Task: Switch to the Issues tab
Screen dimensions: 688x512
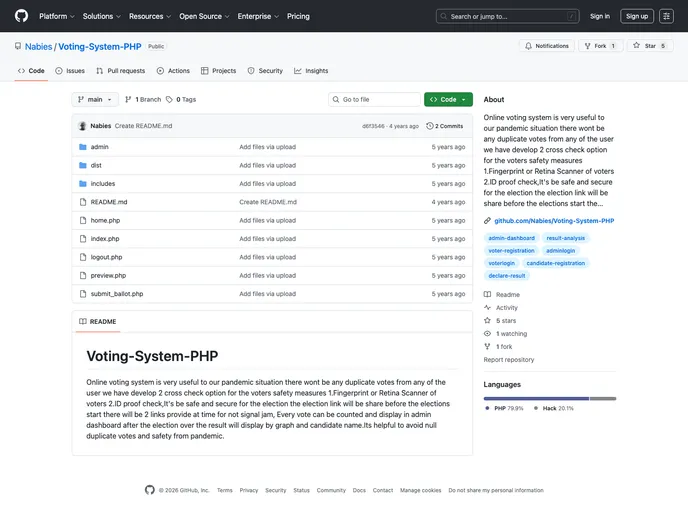Action: [x=70, y=71]
